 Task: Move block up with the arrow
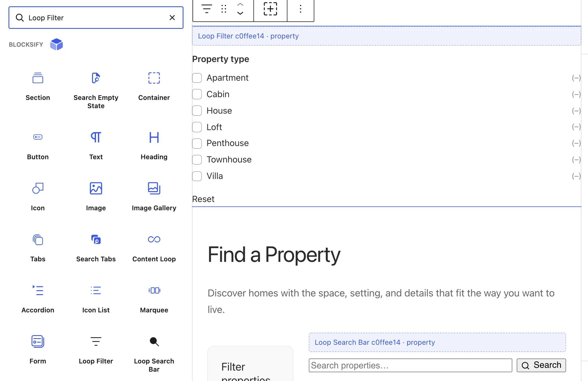click(240, 5)
